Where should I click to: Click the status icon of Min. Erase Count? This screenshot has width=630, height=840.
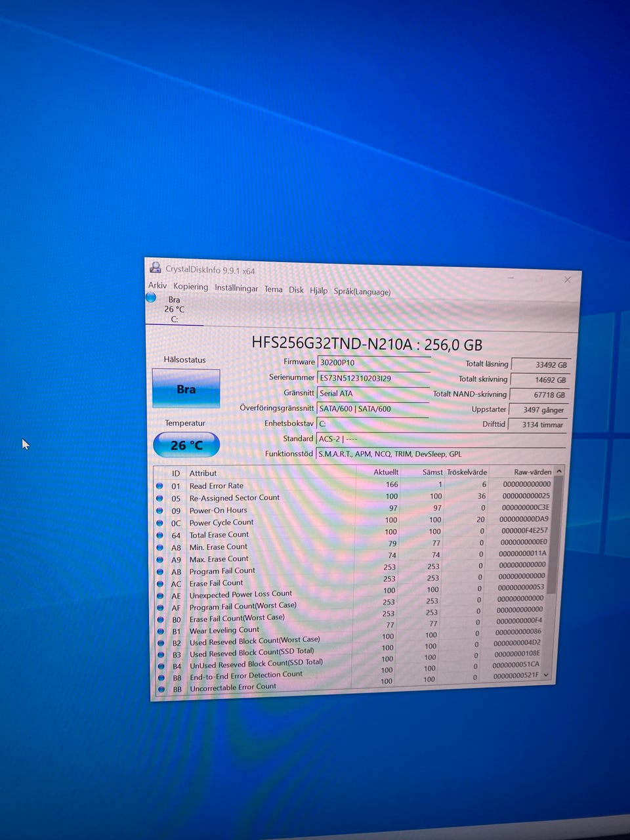pos(159,547)
